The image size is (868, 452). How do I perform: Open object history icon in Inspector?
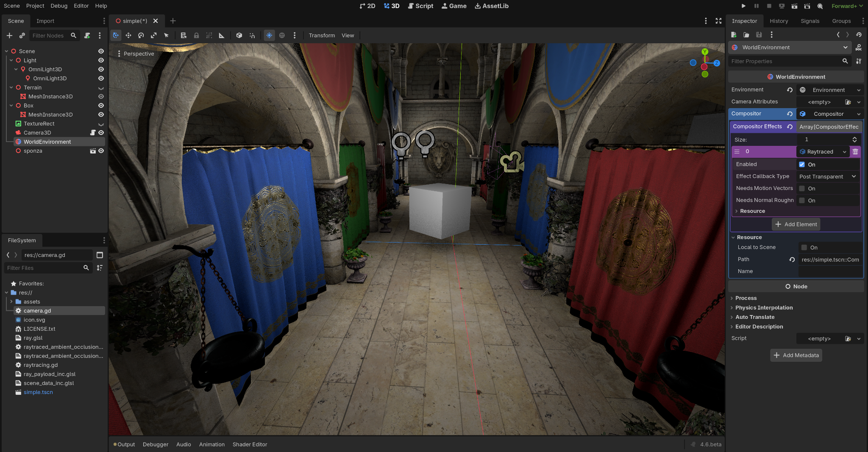[x=859, y=35]
